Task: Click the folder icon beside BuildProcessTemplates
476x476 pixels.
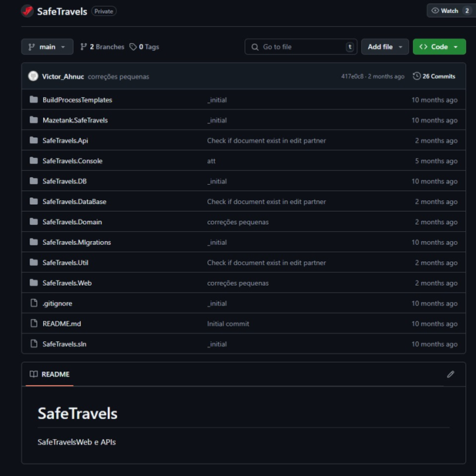Action: tap(34, 100)
